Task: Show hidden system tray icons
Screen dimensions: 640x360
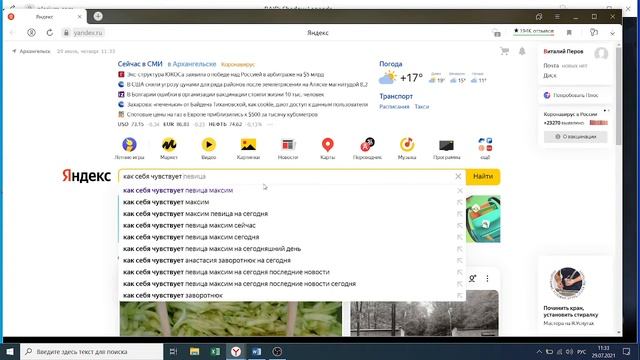Action: coord(539,351)
